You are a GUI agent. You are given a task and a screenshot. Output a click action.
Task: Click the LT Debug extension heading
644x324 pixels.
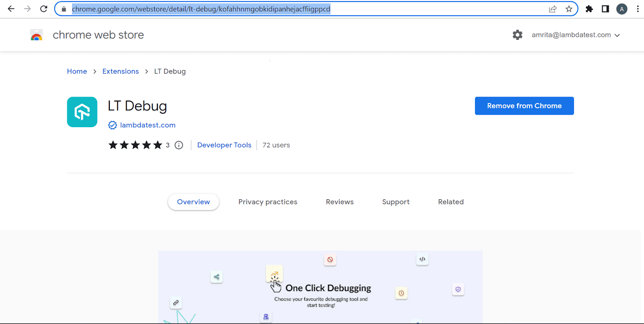(137, 106)
